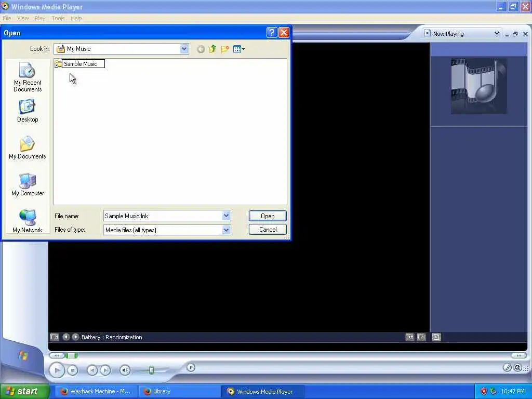The width and height of the screenshot is (532, 399).
Task: Go back to the last folder visited
Action: click(201, 49)
